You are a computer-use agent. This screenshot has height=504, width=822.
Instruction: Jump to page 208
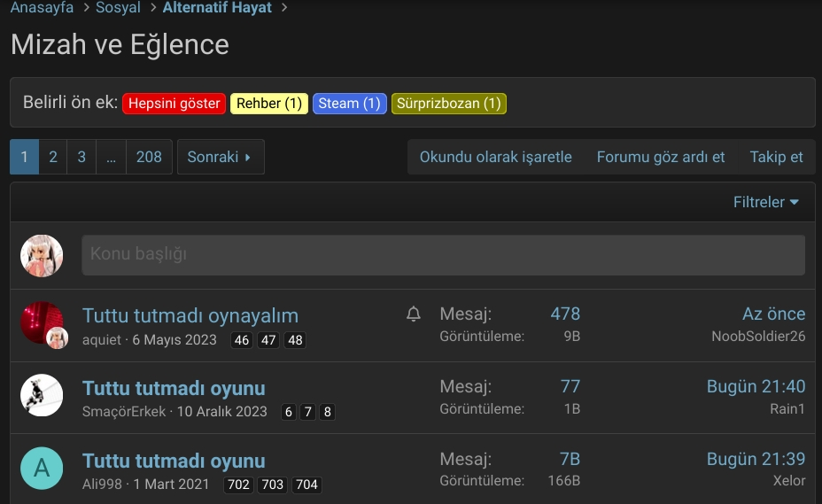(149, 157)
